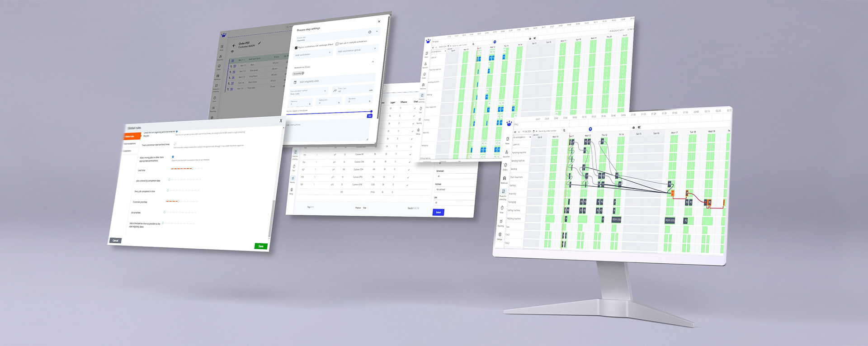The height and width of the screenshot is (346, 868).
Task: Click the crown logo in the upper schedule window
Action: point(428,41)
